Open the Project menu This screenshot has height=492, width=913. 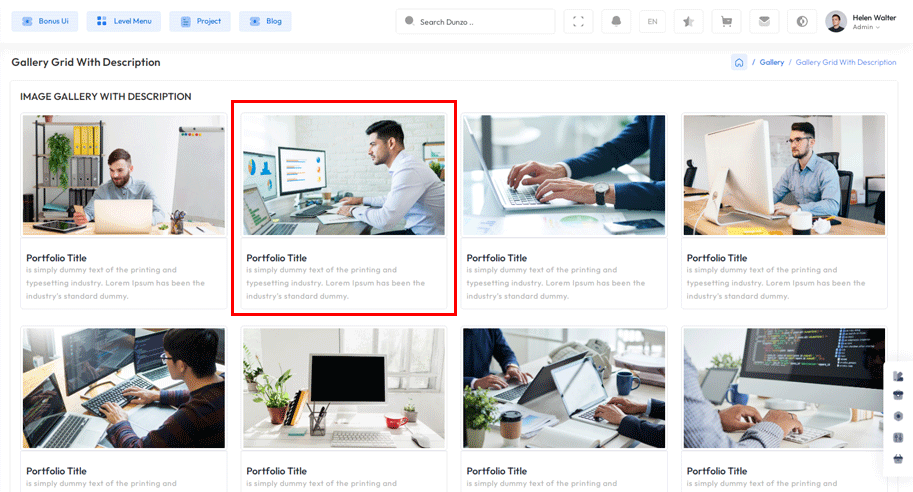(200, 21)
